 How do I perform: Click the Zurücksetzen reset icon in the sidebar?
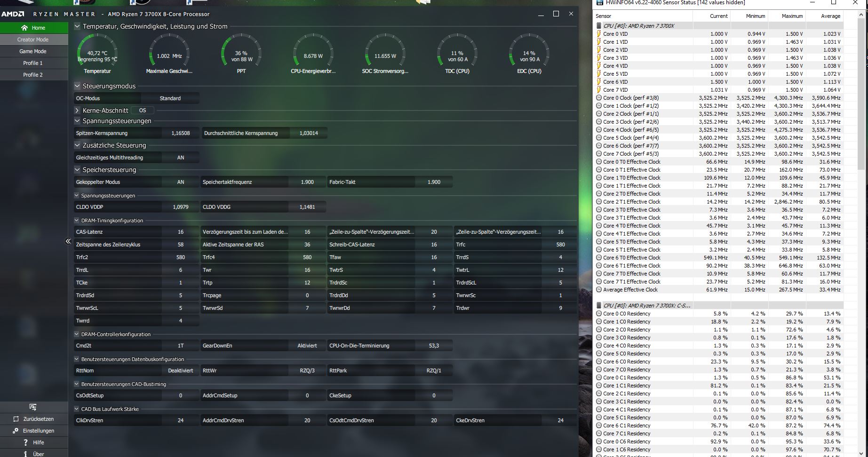[x=16, y=419]
